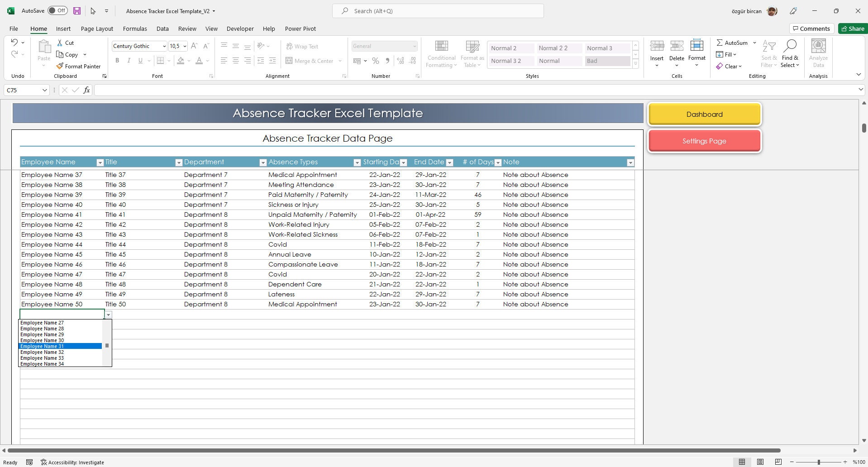The width and height of the screenshot is (868, 467).
Task: Apply Italic formatting
Action: [129, 61]
